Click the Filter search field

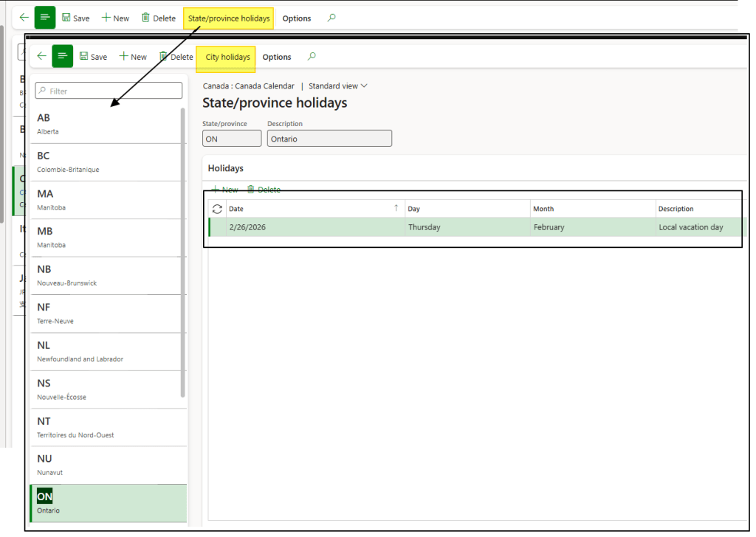(111, 91)
